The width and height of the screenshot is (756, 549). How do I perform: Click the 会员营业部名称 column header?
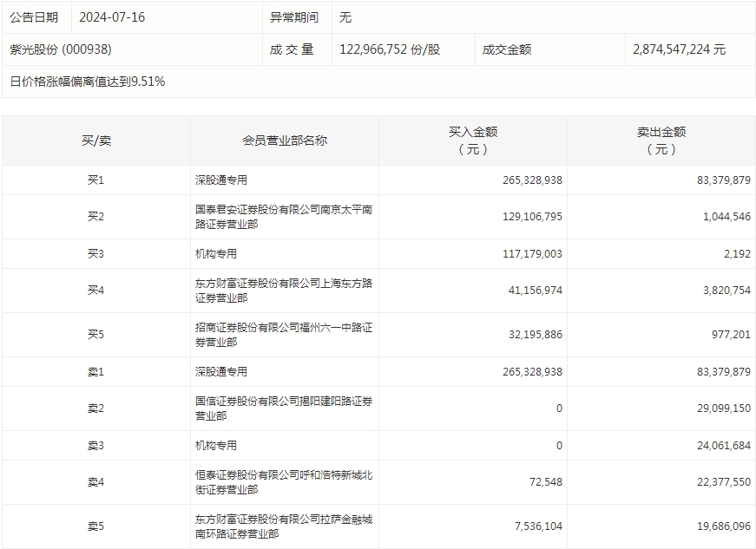coord(285,141)
